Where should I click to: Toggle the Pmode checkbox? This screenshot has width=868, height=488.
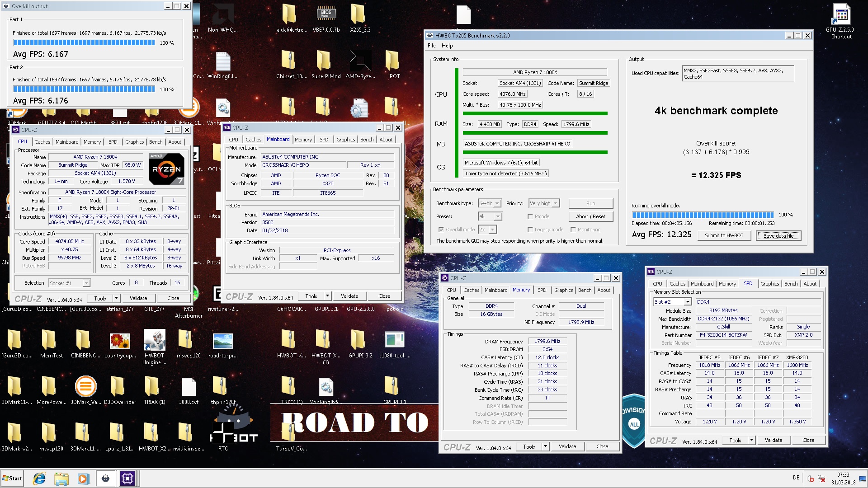point(530,216)
